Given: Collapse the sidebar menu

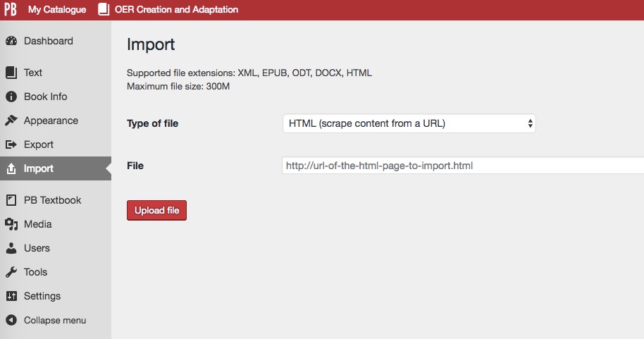Looking at the screenshot, I should pyautogui.click(x=55, y=320).
